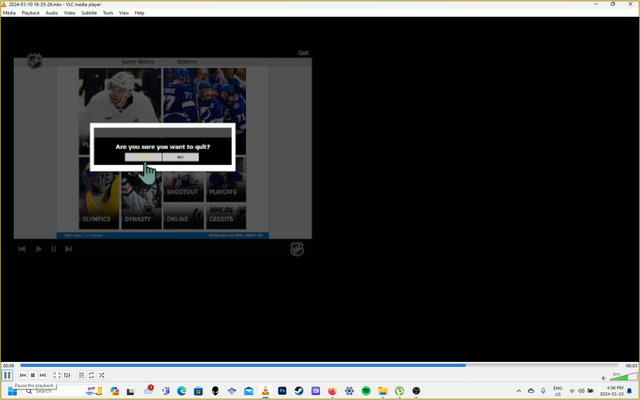Click the elapsed time 00:09 label
Viewport: 640px width, 400px height.
(x=9, y=365)
